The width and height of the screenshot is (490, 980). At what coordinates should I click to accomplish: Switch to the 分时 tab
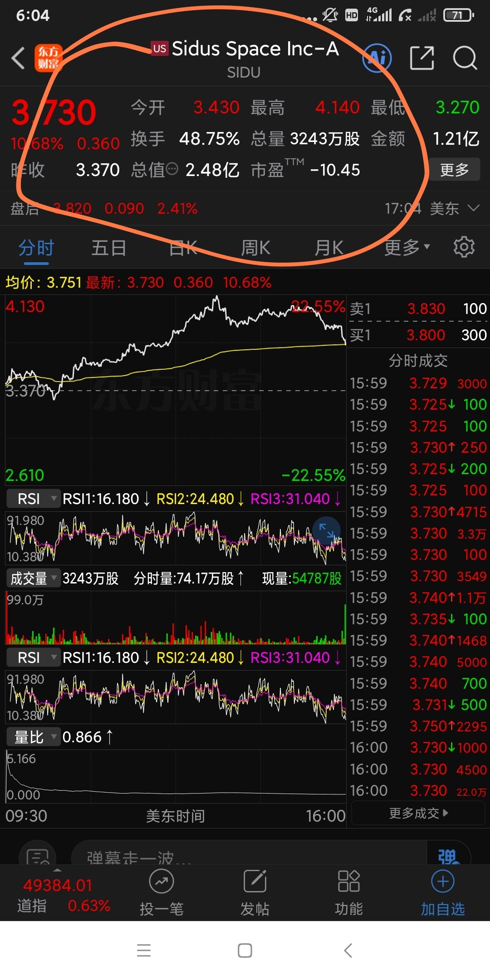(36, 248)
